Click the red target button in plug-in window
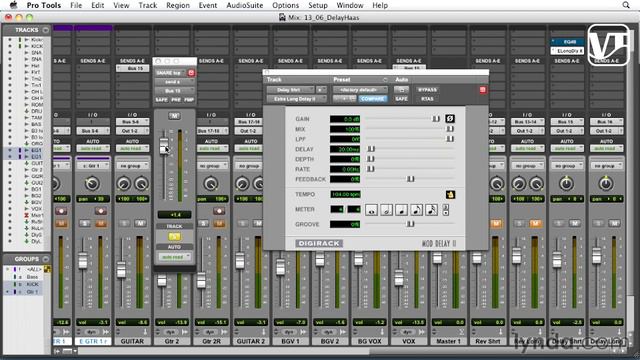The height and width of the screenshot is (360, 640). (483, 90)
